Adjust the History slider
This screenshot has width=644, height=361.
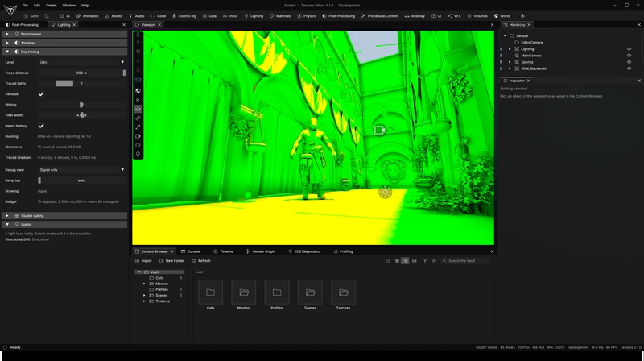[x=82, y=105]
